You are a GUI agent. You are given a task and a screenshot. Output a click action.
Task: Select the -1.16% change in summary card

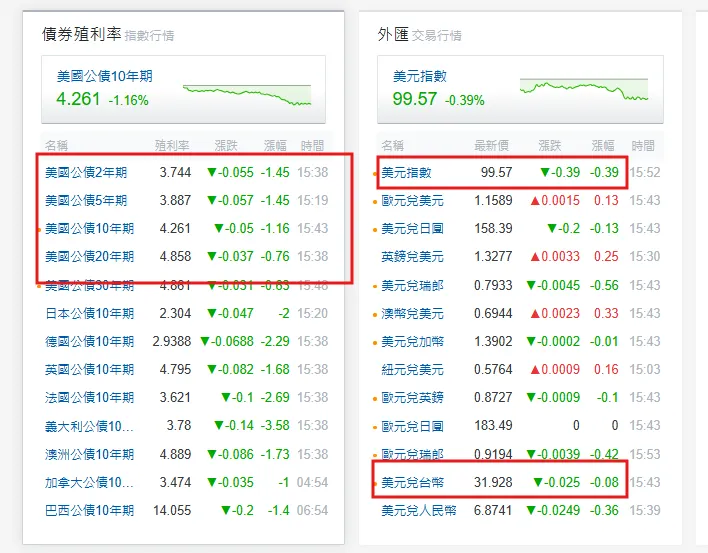click(x=129, y=100)
